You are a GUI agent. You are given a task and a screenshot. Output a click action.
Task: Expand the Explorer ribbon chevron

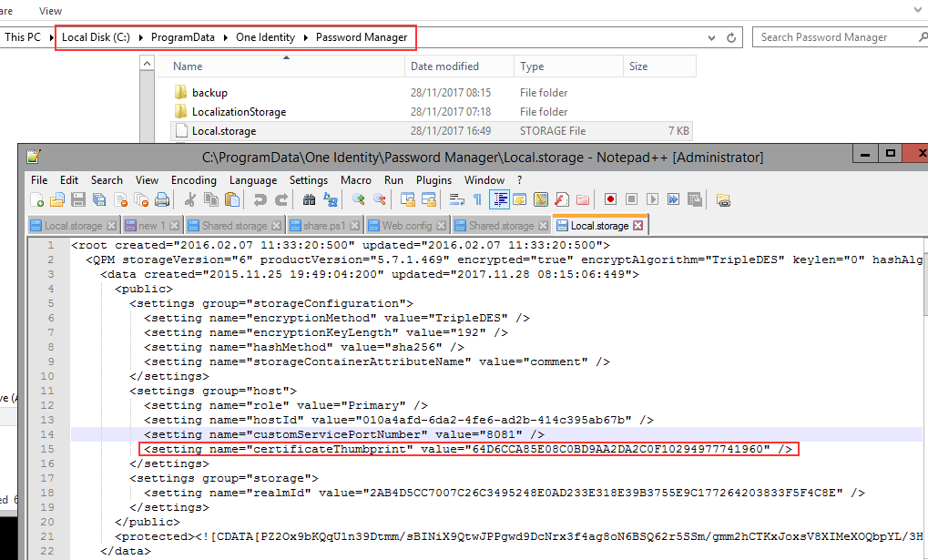[918, 9]
